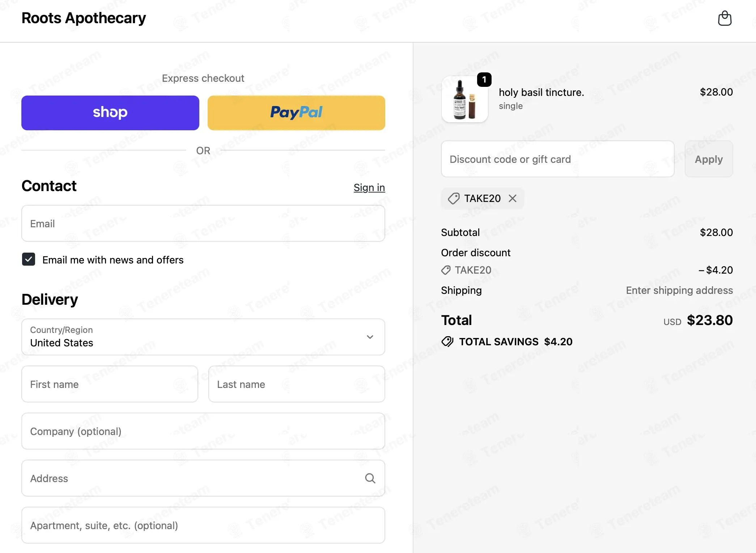Click the Total Savings tag icon

click(447, 342)
